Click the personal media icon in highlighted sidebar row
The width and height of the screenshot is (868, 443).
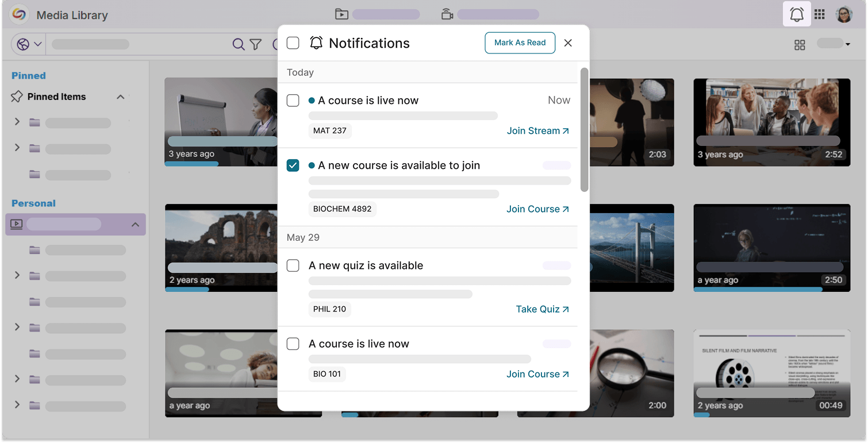click(x=16, y=225)
